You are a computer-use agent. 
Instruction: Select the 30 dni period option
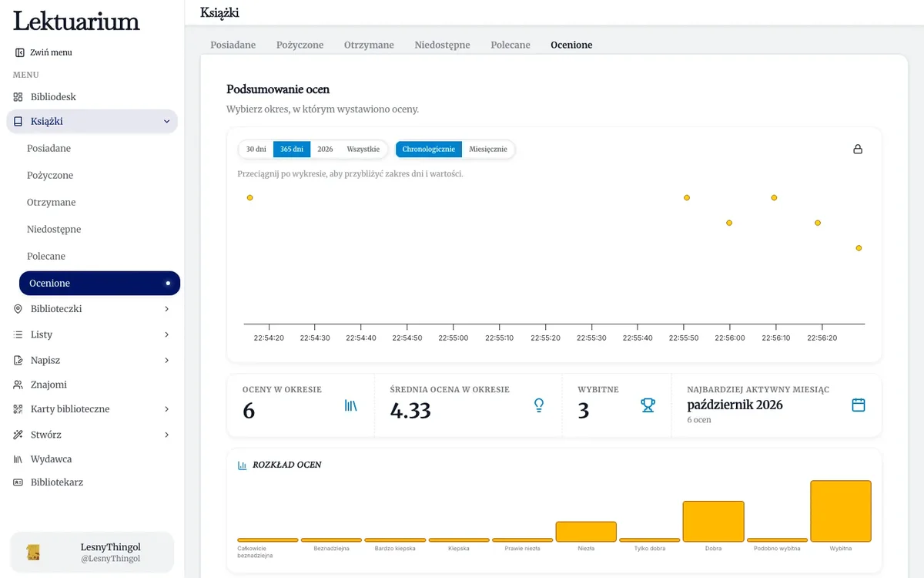click(256, 150)
